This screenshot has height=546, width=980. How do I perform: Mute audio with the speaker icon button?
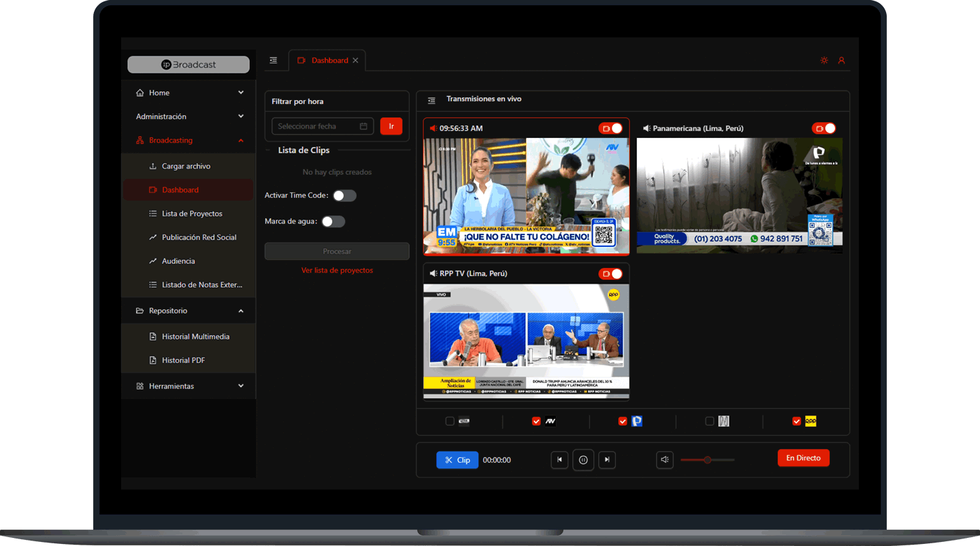665,460
